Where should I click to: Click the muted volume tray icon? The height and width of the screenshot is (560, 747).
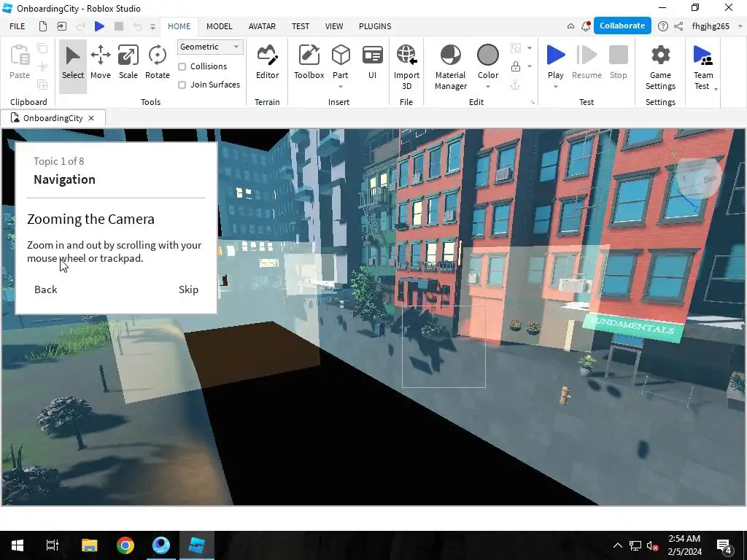(652, 545)
